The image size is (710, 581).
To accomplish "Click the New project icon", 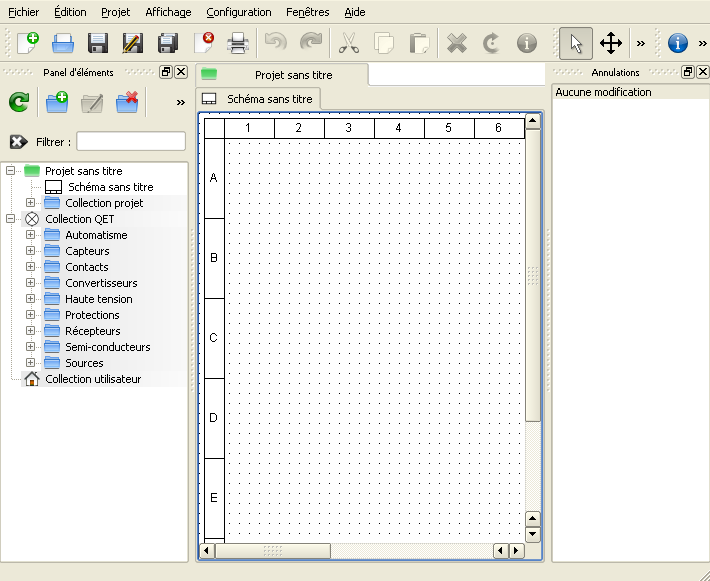I will (x=27, y=43).
